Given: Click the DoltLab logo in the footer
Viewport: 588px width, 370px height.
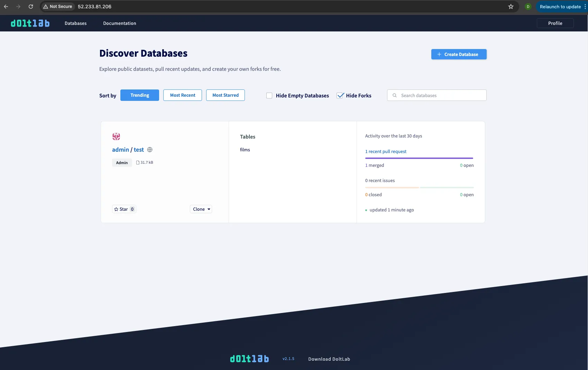Looking at the screenshot, I should (x=249, y=359).
